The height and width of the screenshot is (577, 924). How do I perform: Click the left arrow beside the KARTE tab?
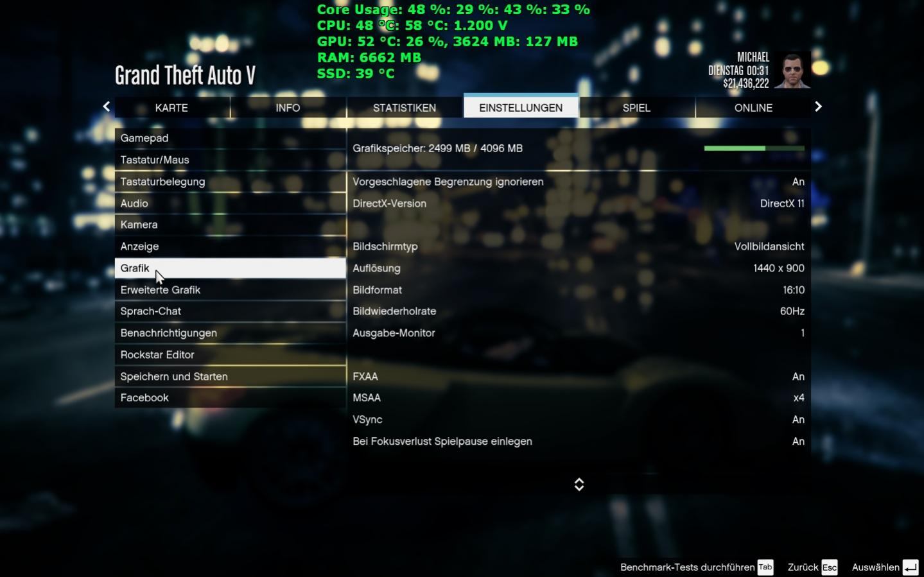[107, 107]
